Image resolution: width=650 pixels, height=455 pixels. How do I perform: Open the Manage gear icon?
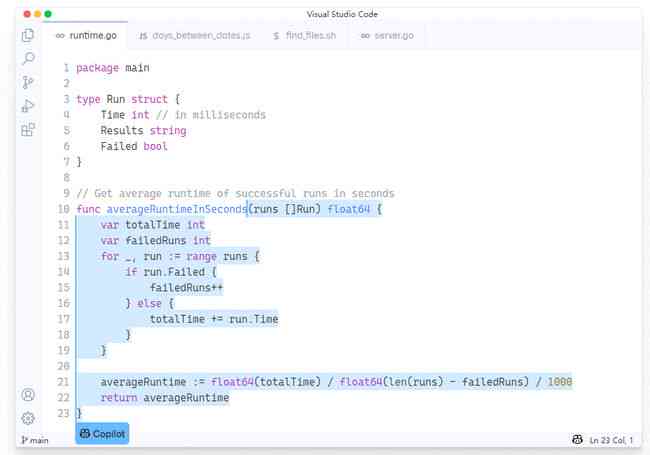click(28, 418)
